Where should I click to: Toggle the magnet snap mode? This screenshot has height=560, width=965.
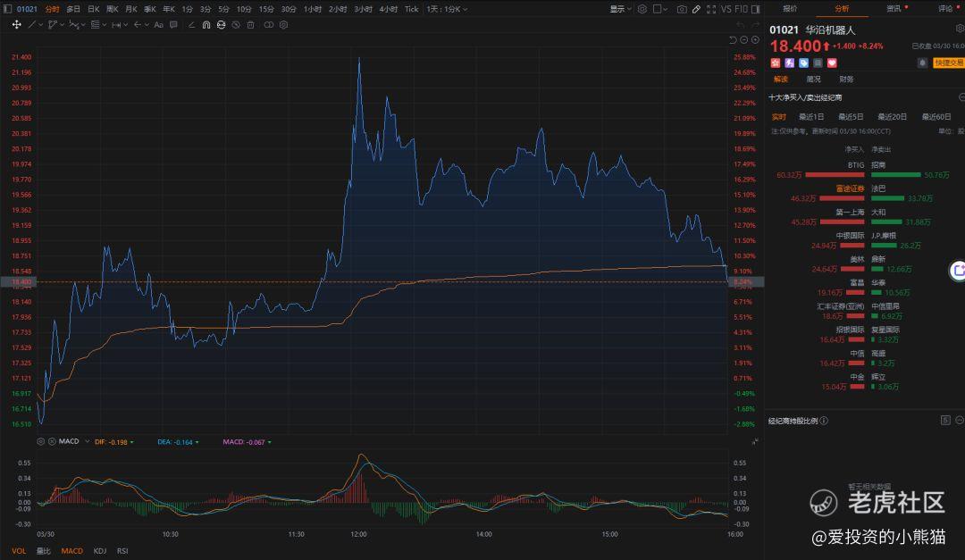pyautogui.click(x=206, y=25)
